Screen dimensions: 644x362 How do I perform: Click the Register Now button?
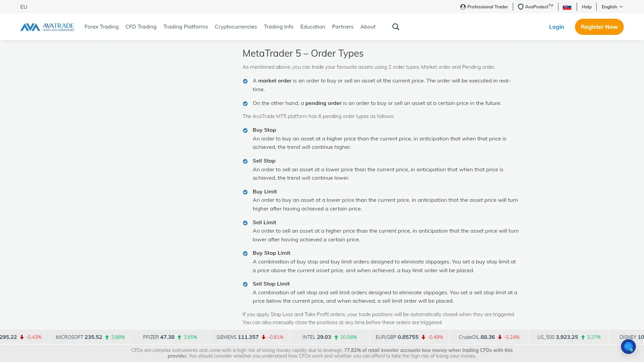tap(599, 27)
